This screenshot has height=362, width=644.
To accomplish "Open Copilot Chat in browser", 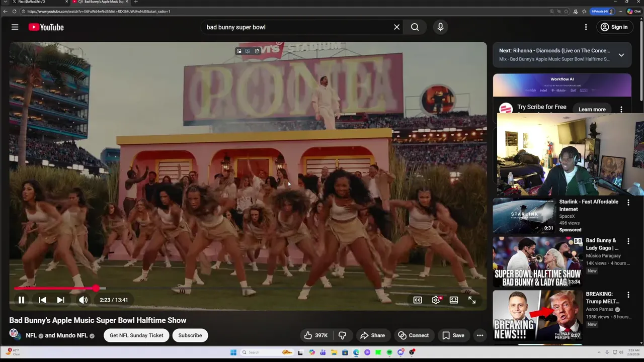I will point(633,11).
